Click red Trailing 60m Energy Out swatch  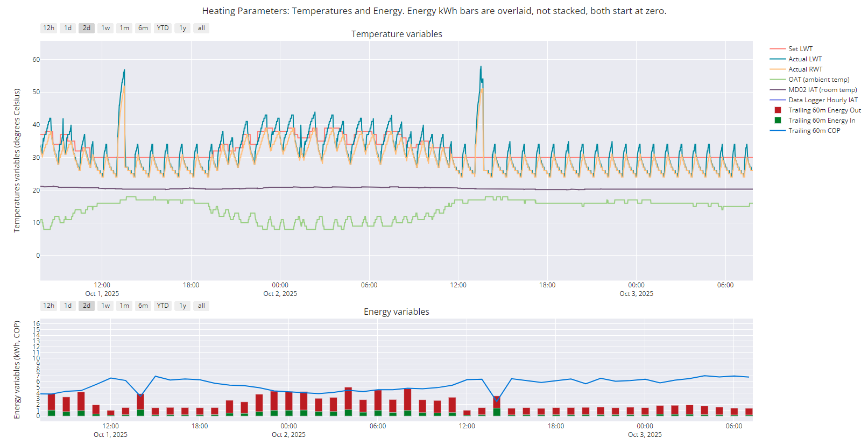click(778, 110)
